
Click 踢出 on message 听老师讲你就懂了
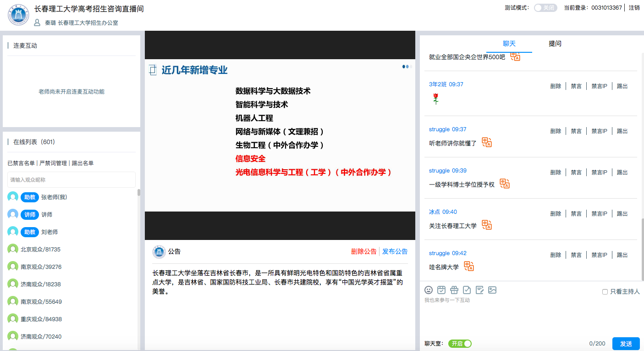tap(622, 131)
